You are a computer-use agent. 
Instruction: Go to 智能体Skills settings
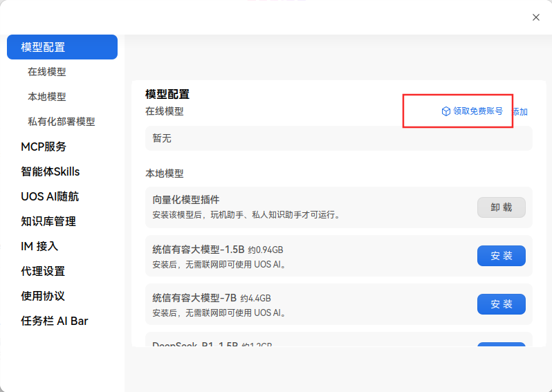coord(50,171)
